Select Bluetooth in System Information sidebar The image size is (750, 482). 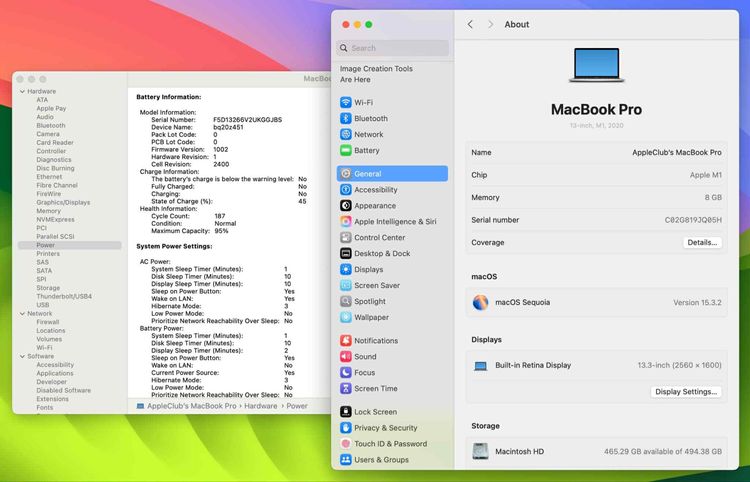(51, 125)
